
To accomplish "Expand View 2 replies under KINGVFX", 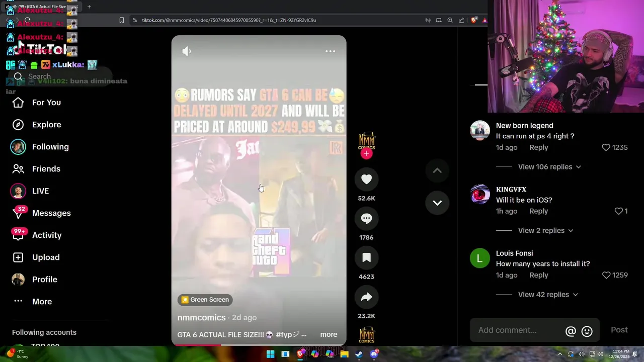I will click(545, 231).
